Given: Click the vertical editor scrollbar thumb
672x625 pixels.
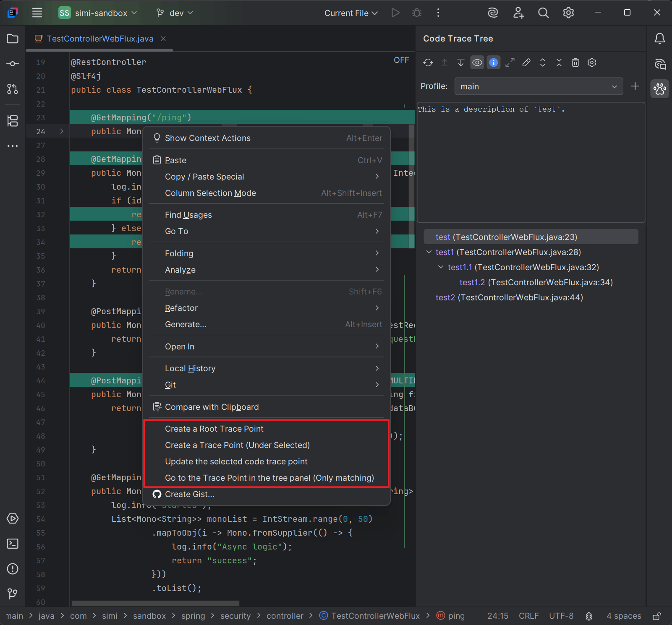Looking at the screenshot, I should 412,187.
